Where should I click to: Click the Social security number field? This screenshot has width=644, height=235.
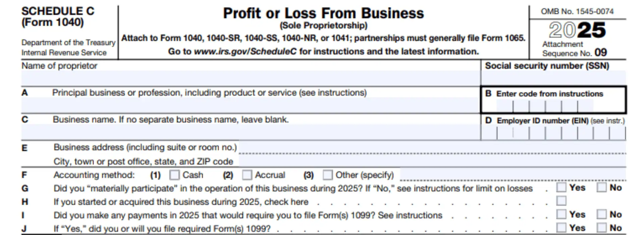[x=553, y=78]
